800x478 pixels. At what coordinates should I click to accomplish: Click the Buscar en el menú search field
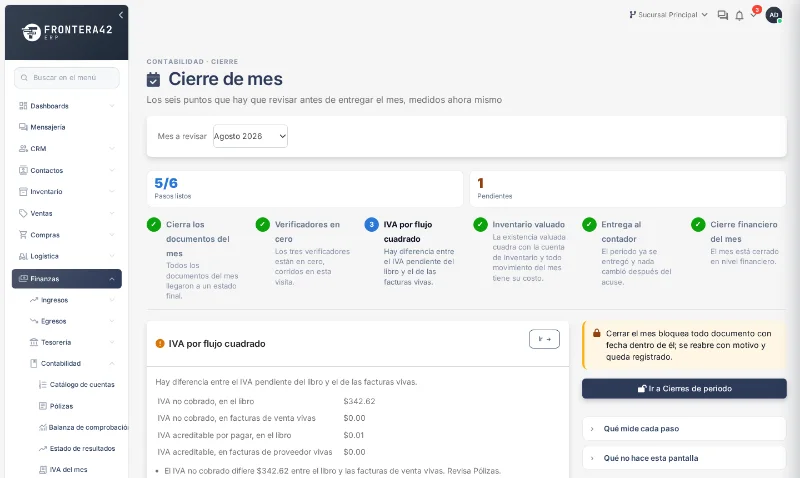pyautogui.click(x=67, y=78)
